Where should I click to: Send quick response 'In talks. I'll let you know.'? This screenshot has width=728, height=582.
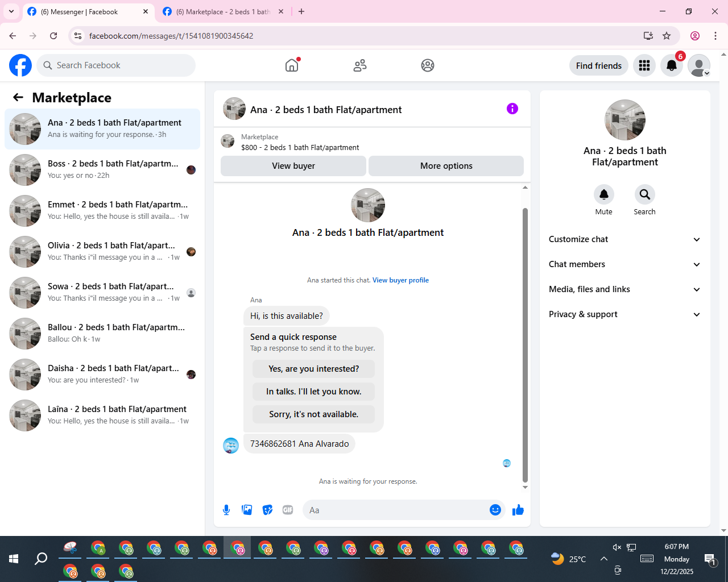click(x=314, y=392)
